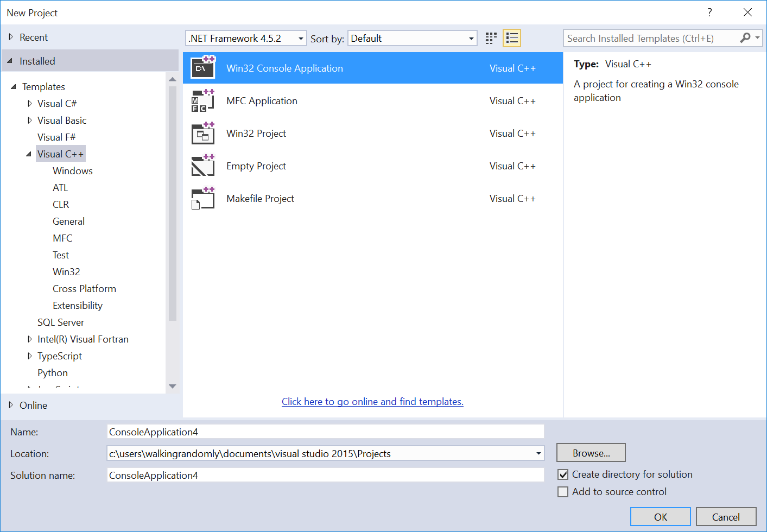Viewport: 767px width, 532px height.
Task: Open the Help question mark icon
Action: tap(709, 12)
